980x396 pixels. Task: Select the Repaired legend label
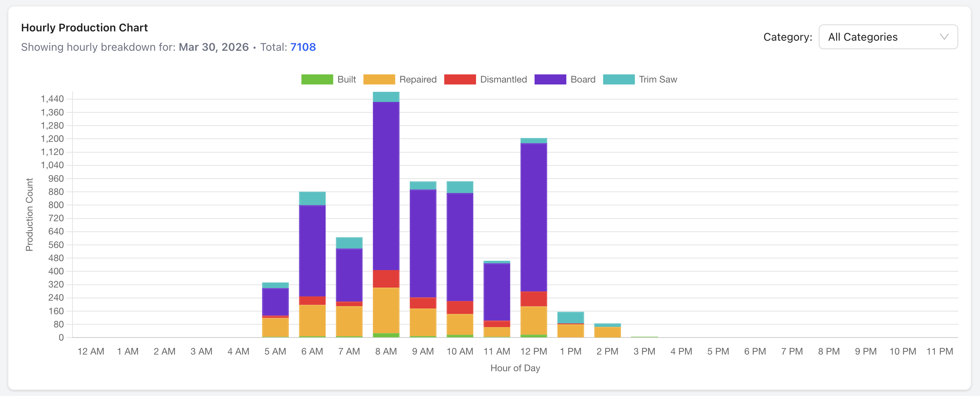coord(418,79)
